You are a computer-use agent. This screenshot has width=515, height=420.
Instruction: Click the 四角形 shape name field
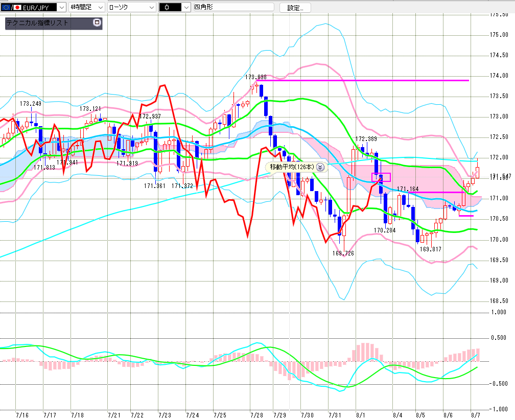[233, 7]
